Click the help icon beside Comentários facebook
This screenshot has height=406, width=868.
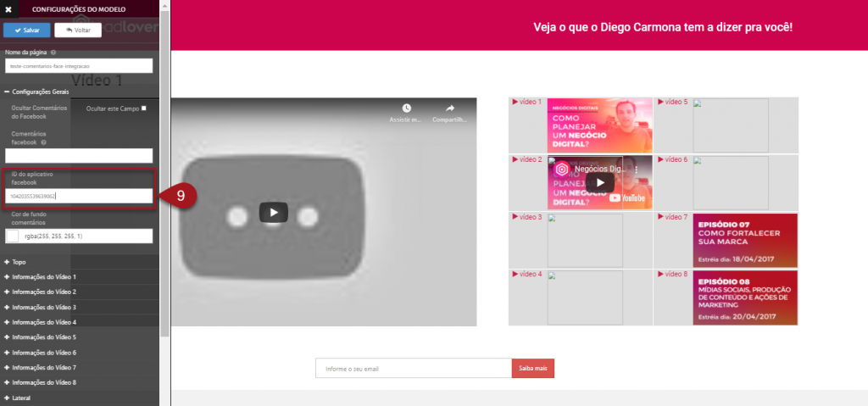[43, 142]
